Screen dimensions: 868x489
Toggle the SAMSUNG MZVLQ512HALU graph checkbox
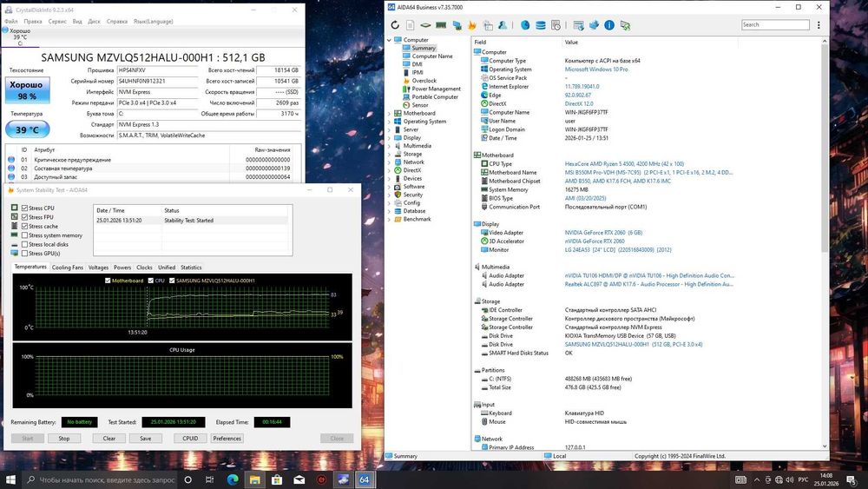click(x=172, y=281)
